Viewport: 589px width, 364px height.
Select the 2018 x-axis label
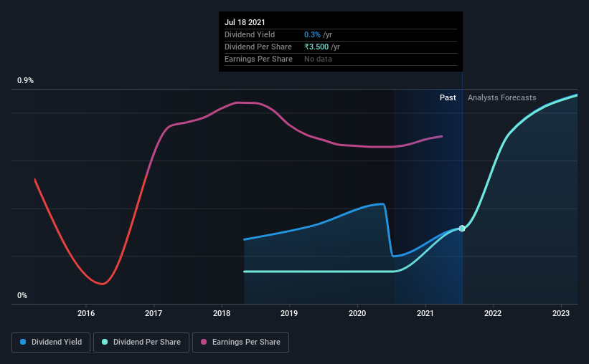(222, 313)
